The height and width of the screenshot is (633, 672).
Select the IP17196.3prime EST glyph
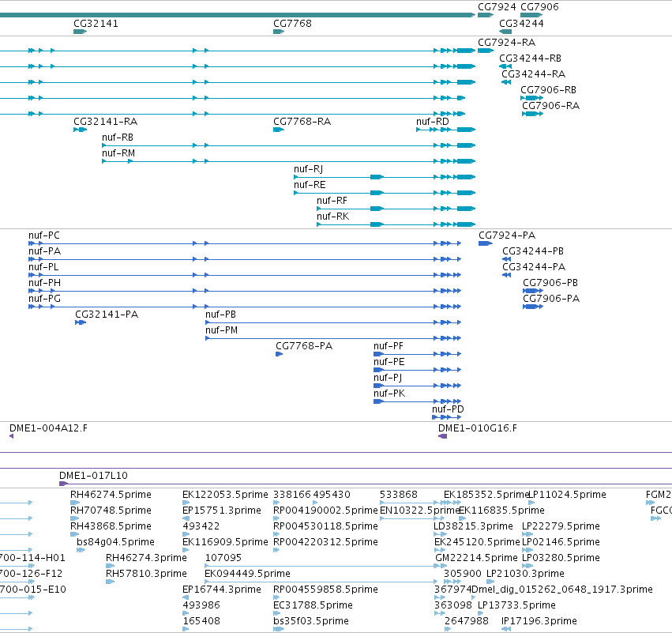(506, 629)
